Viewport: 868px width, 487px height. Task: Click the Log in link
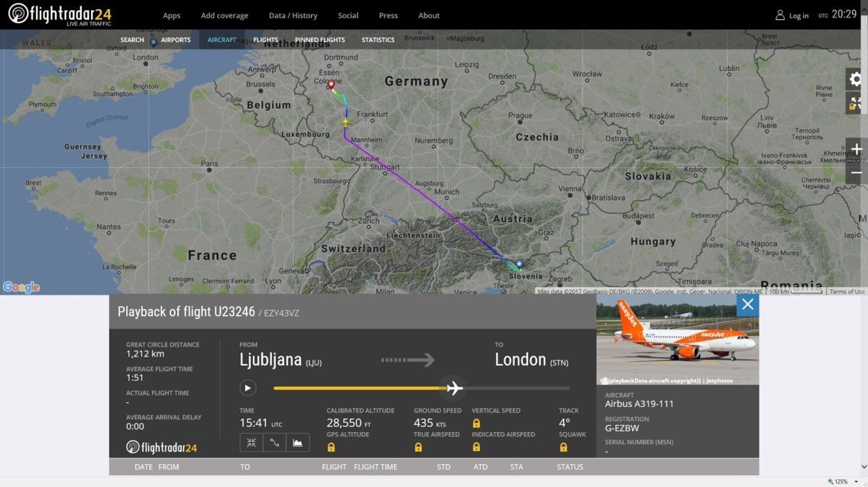point(792,15)
